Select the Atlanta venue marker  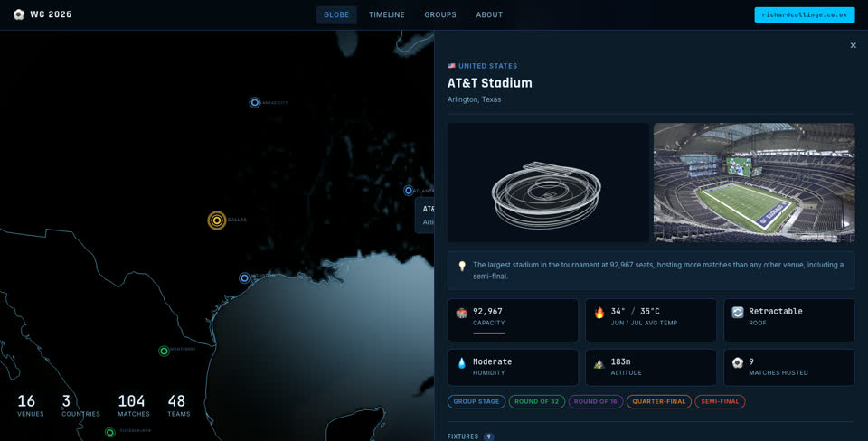(x=409, y=191)
